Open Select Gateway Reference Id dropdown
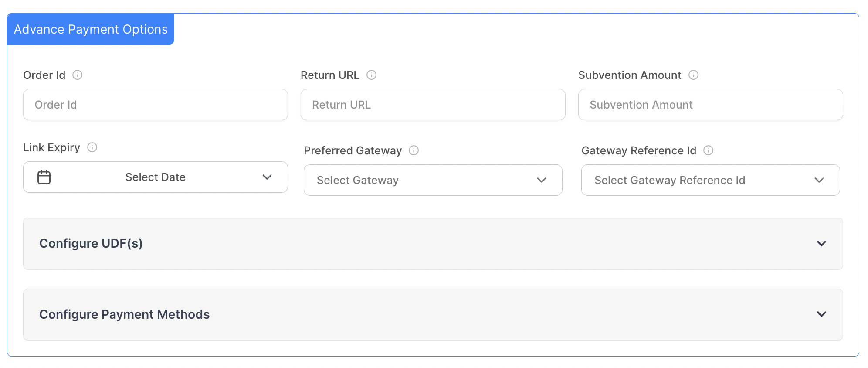Image resolution: width=868 pixels, height=368 pixels. pyautogui.click(x=710, y=180)
